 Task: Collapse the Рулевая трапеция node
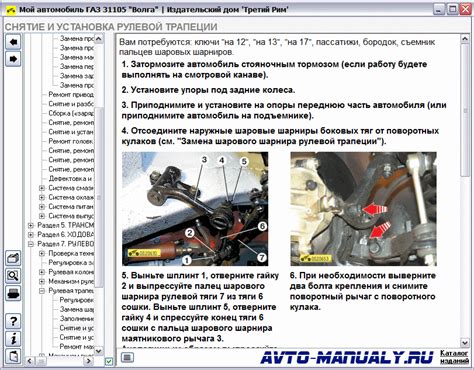[x=42, y=291]
